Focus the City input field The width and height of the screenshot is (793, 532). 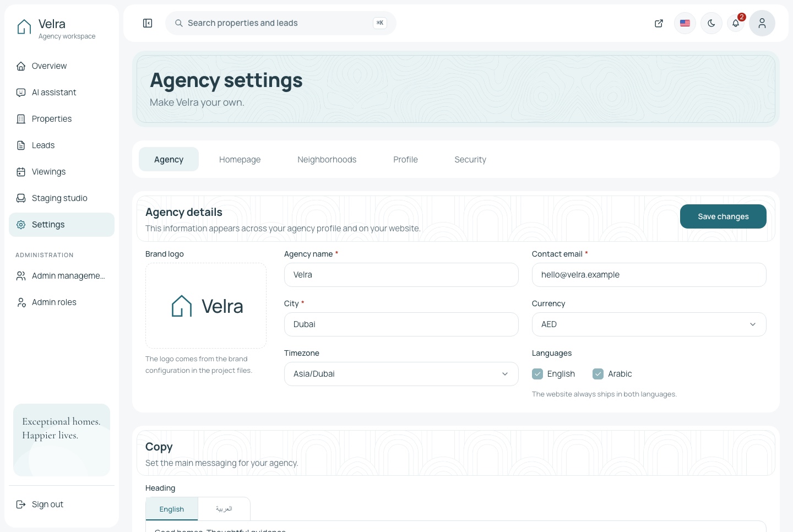pyautogui.click(x=401, y=324)
